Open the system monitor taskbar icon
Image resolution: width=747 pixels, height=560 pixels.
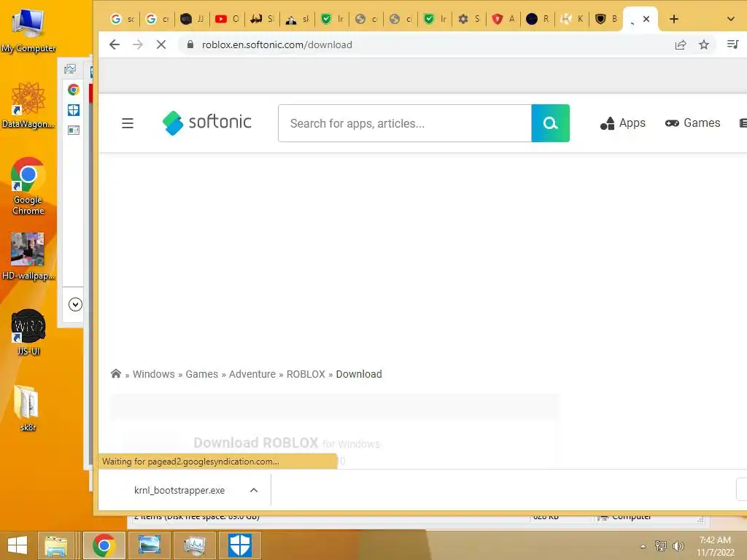click(194, 545)
